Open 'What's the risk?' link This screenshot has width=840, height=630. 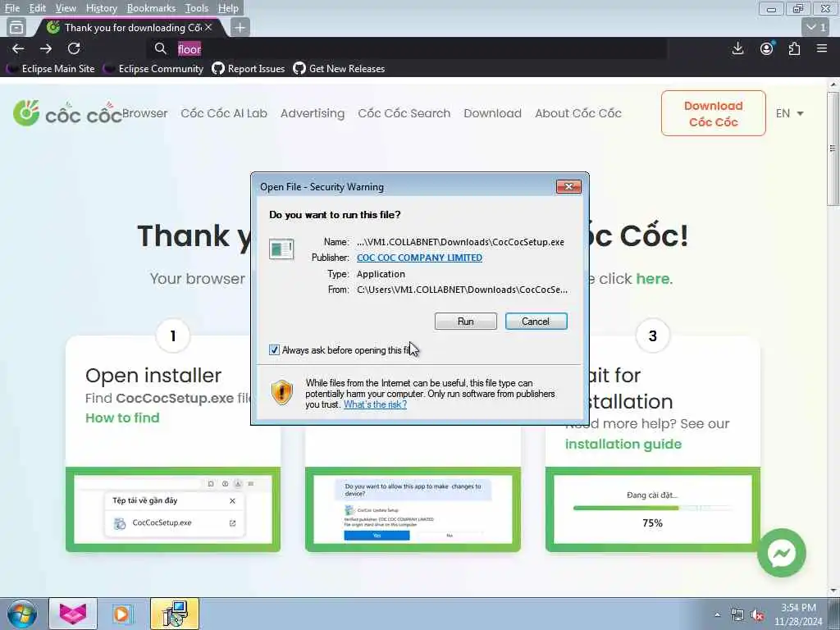pyautogui.click(x=375, y=404)
